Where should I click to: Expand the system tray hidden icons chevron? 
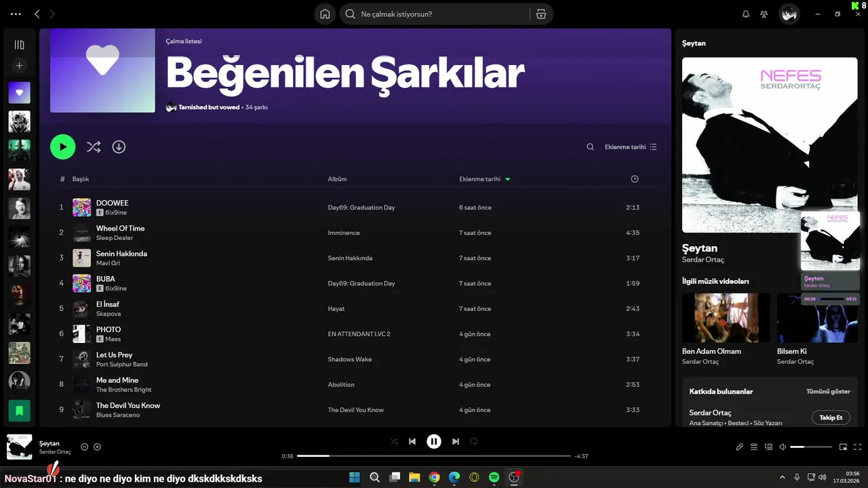(782, 477)
